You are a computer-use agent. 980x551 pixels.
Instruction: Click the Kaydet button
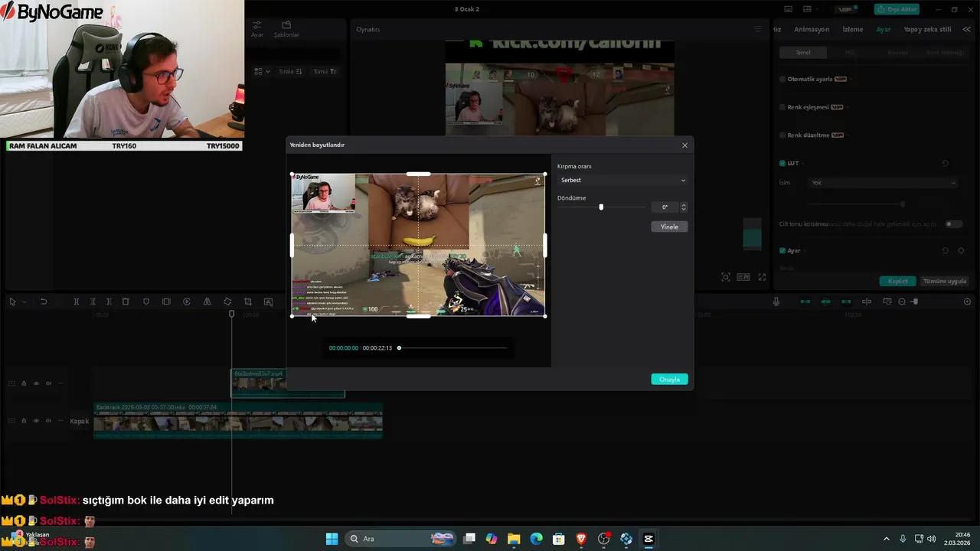coord(897,281)
